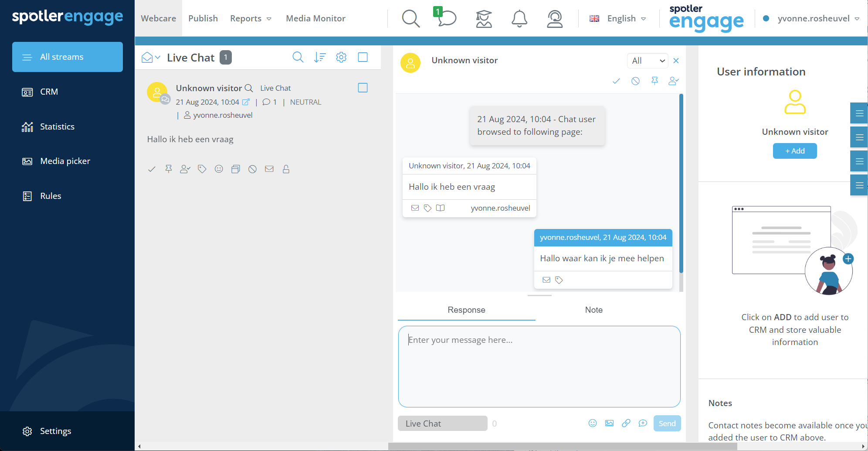This screenshot has width=868, height=451.
Task: Mark conversation handled in chat header
Action: pos(616,81)
